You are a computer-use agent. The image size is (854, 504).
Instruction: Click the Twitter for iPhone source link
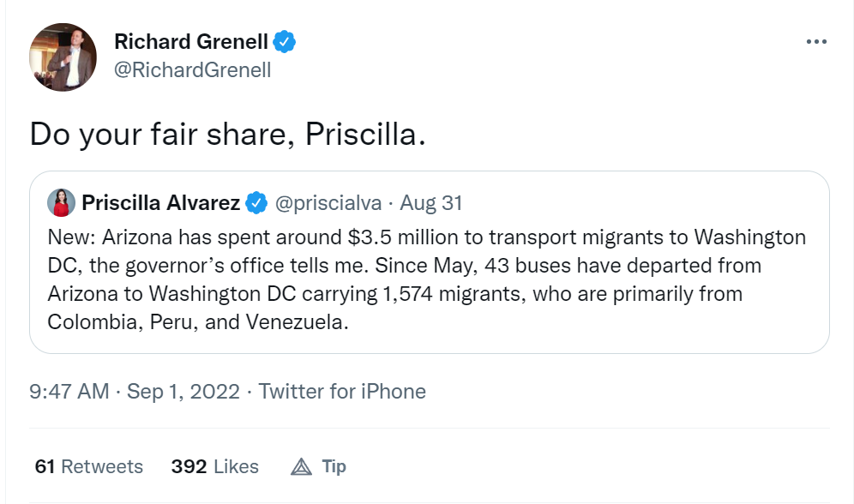point(342,392)
